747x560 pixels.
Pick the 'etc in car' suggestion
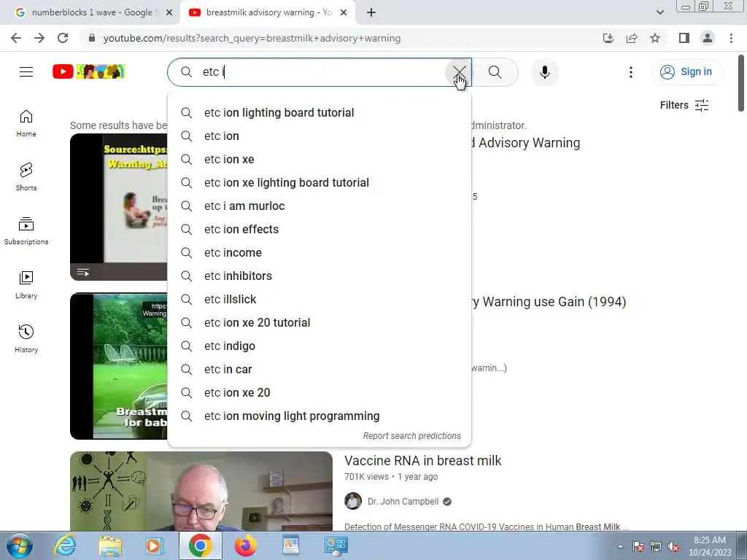pyautogui.click(x=320, y=370)
